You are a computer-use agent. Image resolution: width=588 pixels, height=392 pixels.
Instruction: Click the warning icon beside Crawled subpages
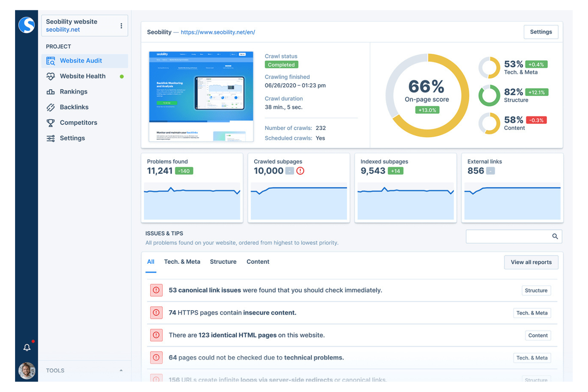click(x=301, y=171)
